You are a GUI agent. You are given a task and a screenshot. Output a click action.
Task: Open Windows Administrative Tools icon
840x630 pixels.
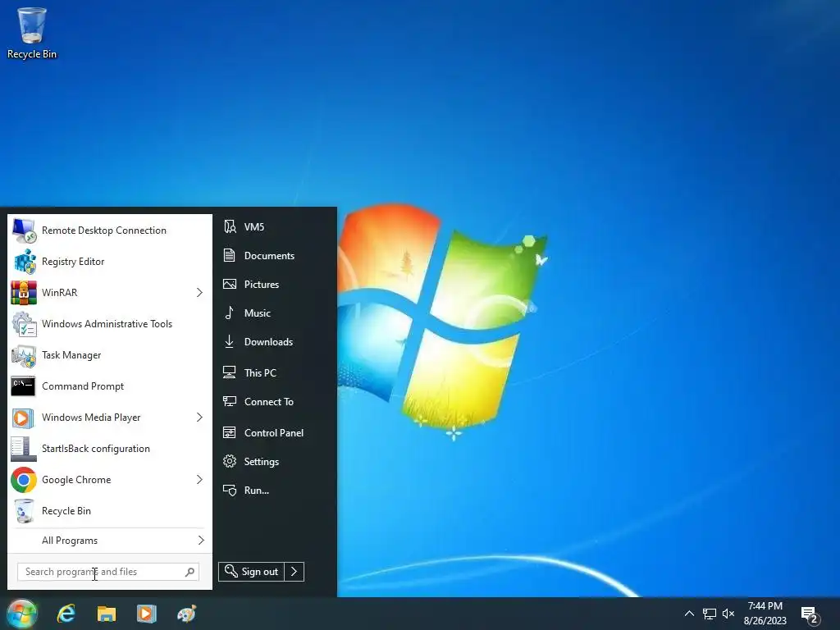[24, 324]
